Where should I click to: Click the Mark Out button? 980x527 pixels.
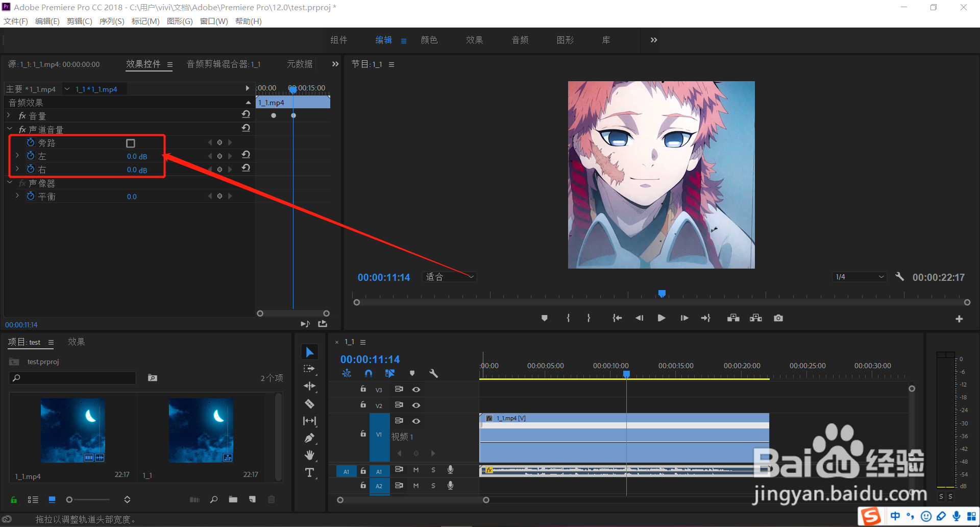[x=589, y=318]
